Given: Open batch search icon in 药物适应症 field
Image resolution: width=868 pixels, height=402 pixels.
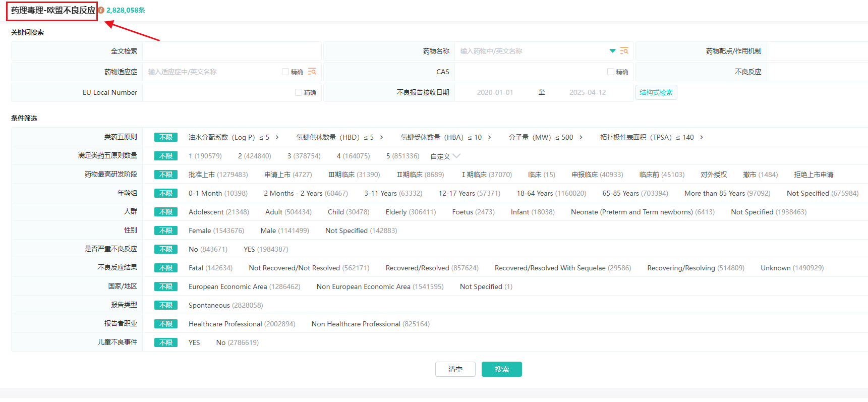Looking at the screenshot, I should click(x=312, y=72).
